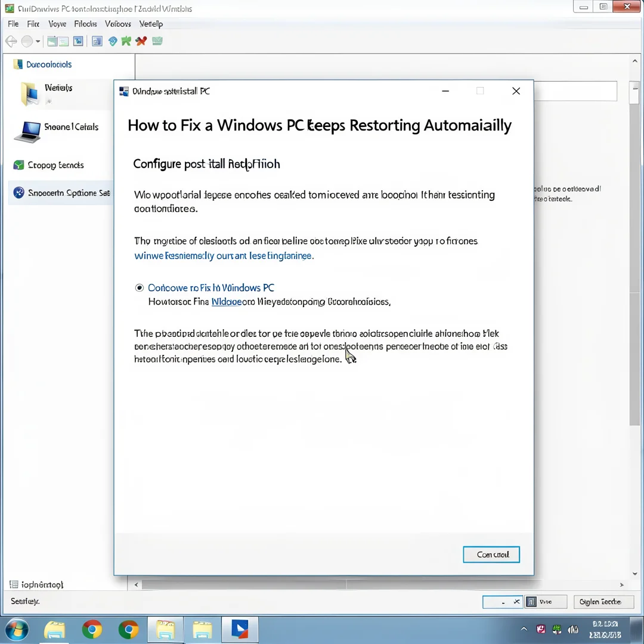
Task: Click the green list pane toolbar icon
Action: coord(63,41)
